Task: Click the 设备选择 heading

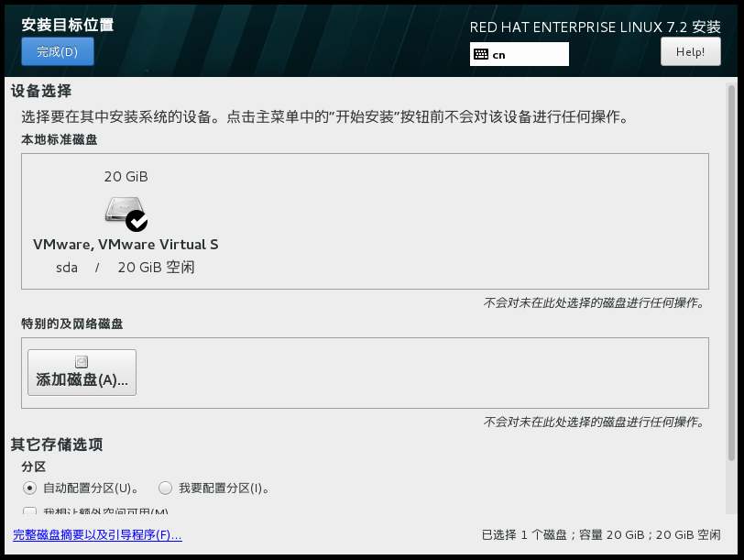Action: (41, 91)
